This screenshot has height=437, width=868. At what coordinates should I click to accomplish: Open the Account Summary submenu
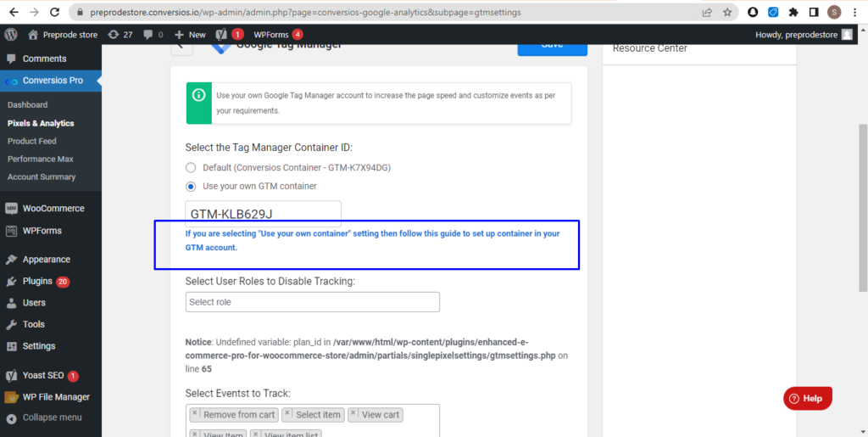click(42, 176)
